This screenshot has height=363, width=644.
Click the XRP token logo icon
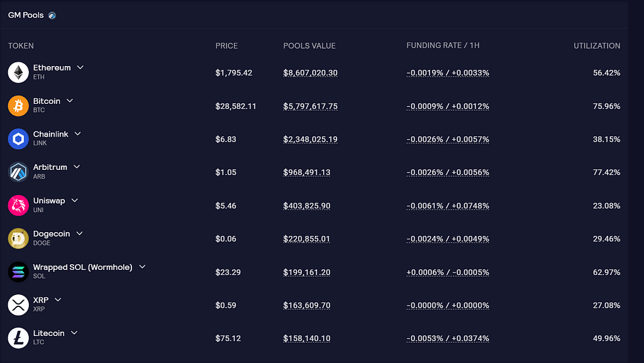pyautogui.click(x=18, y=305)
